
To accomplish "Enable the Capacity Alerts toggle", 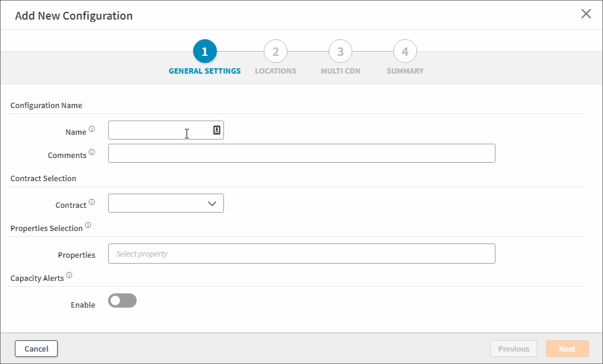I will pos(122,301).
